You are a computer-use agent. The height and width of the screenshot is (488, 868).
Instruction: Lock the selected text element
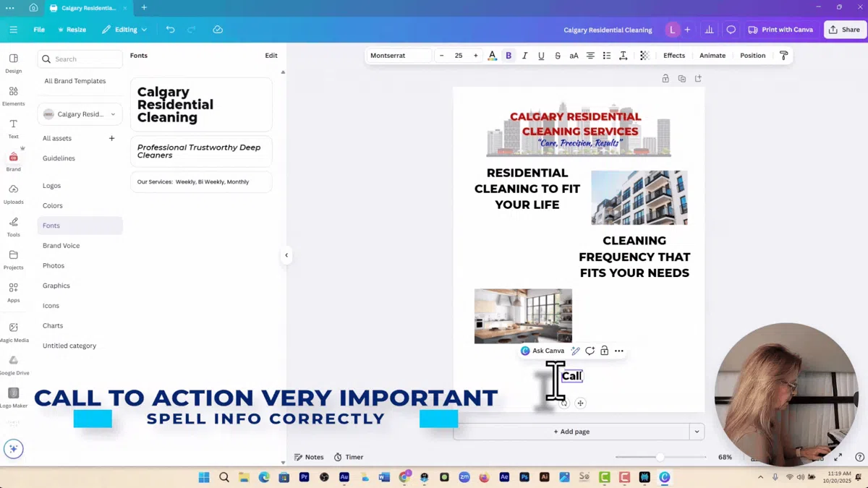[605, 351]
